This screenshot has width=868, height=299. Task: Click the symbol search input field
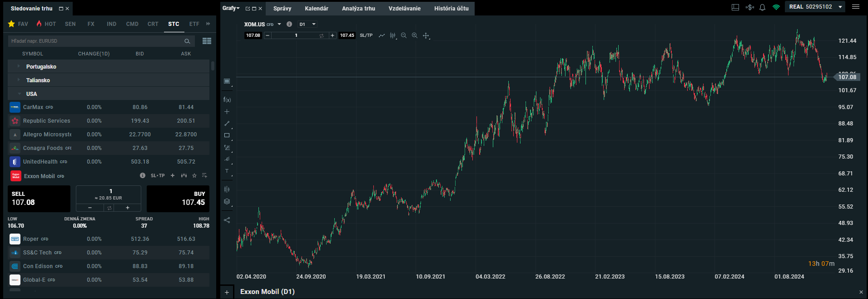[x=95, y=41]
